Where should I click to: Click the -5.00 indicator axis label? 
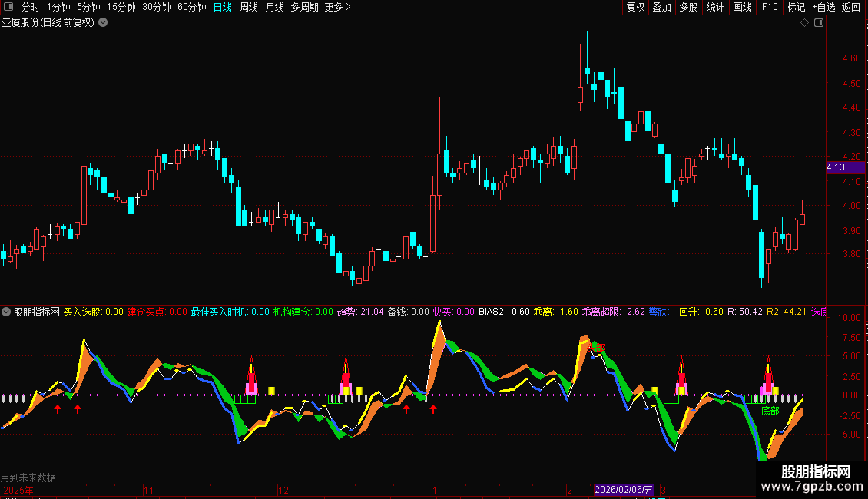(x=849, y=435)
